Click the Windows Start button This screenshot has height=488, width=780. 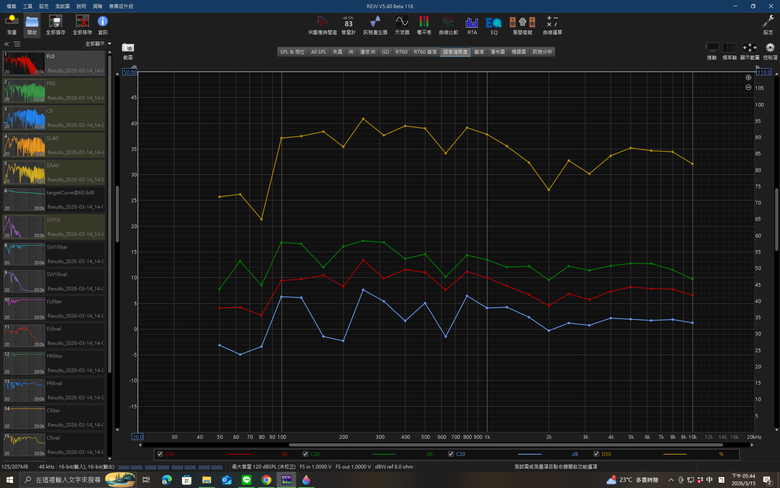9,480
